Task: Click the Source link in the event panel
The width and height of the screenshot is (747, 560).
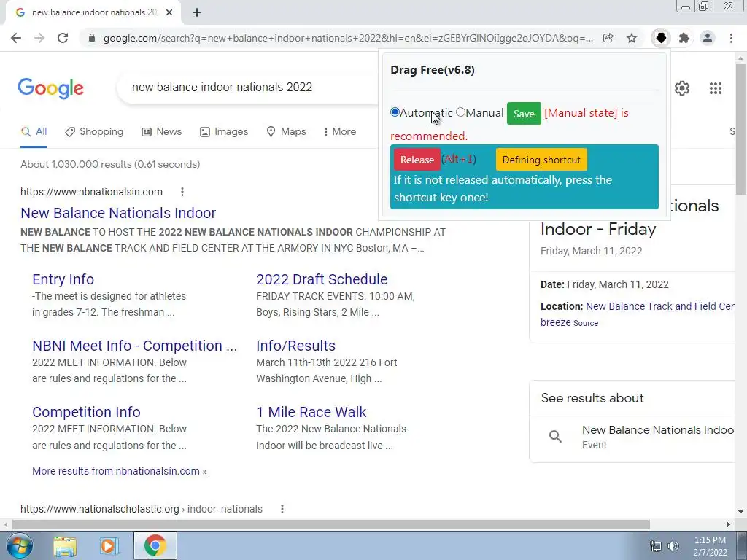Action: (586, 323)
